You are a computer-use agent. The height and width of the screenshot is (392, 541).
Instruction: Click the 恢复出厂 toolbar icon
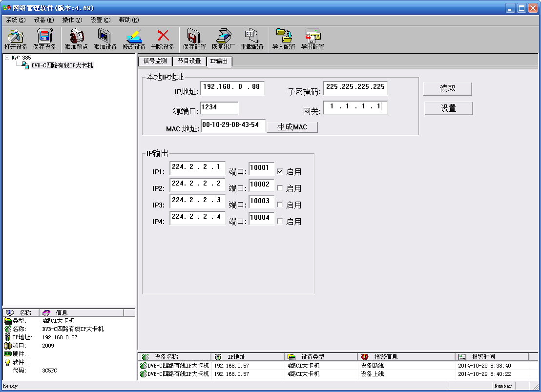point(223,36)
